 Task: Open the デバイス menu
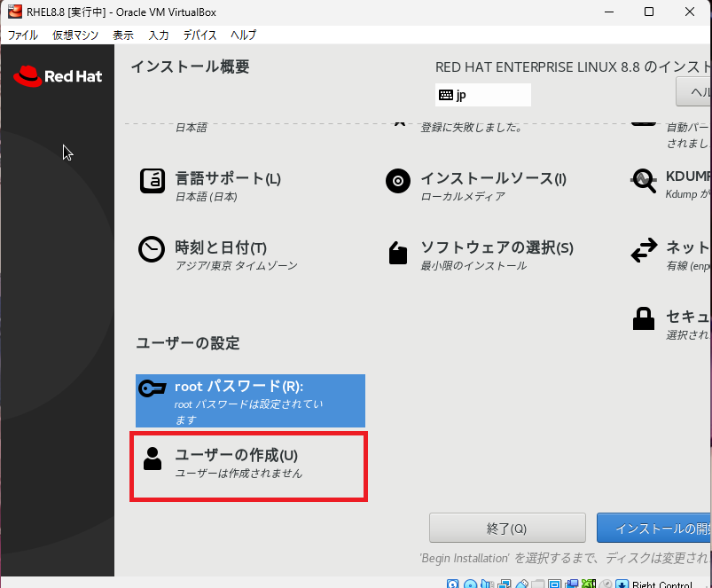pyautogui.click(x=200, y=35)
